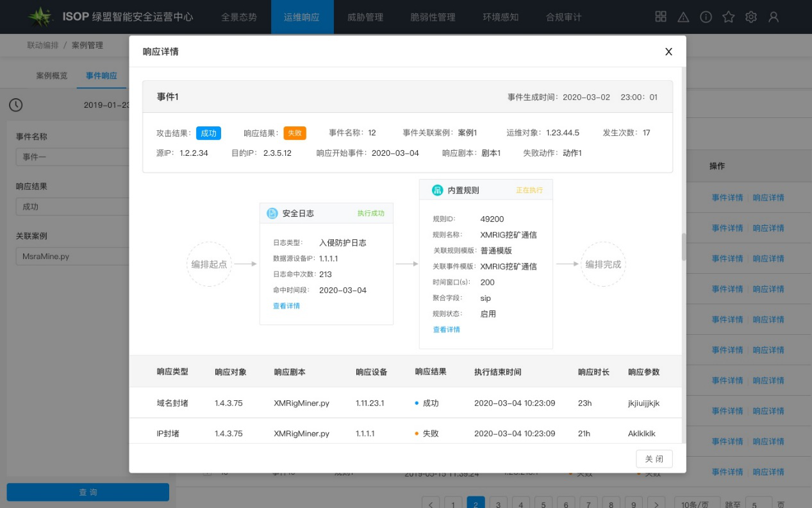
Task: Close the 响应详情 dialog with X
Action: click(x=668, y=52)
